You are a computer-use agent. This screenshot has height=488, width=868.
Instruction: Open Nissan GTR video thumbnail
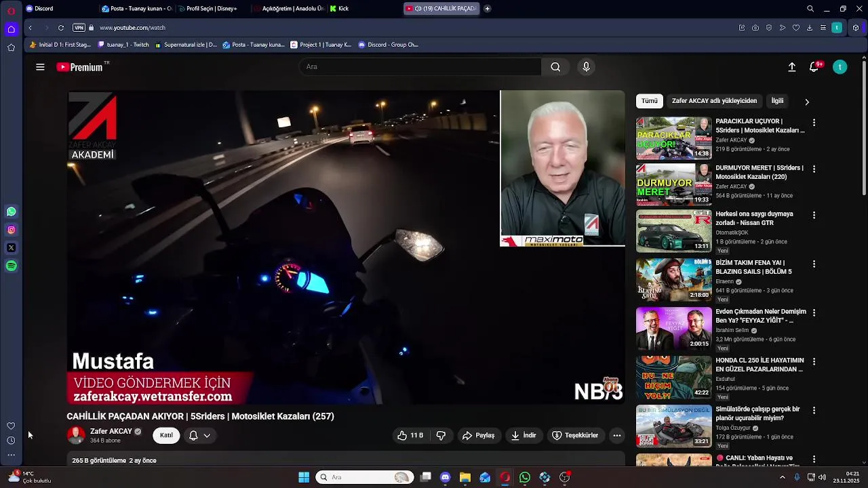[673, 231]
